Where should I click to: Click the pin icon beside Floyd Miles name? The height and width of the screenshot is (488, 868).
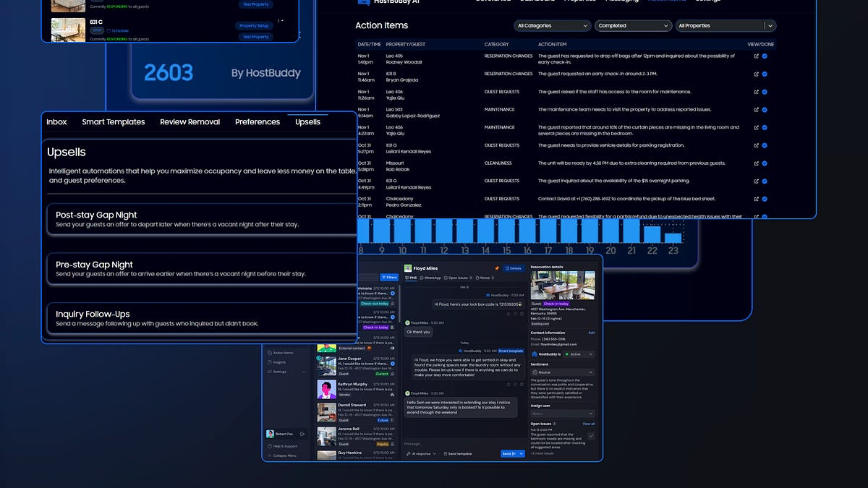pos(497,268)
